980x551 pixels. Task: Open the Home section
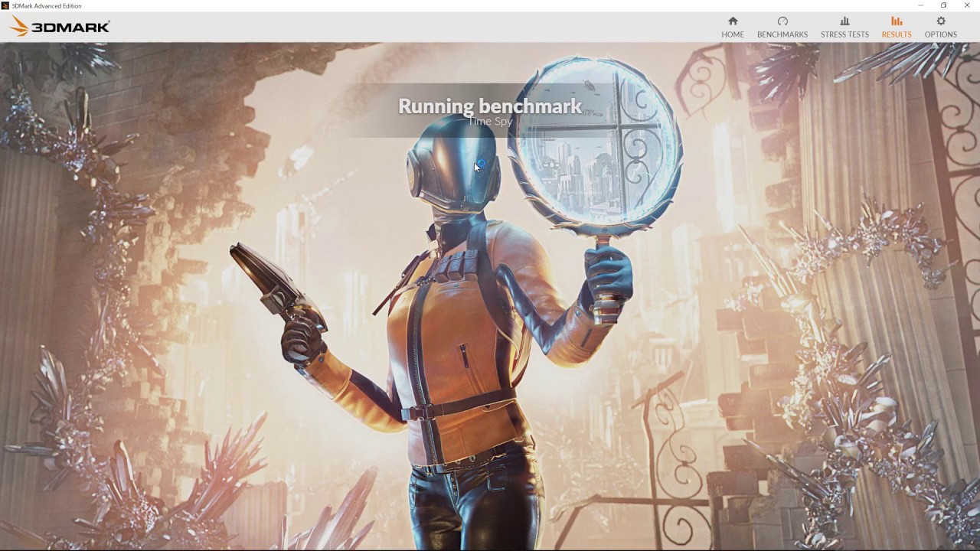click(x=733, y=27)
